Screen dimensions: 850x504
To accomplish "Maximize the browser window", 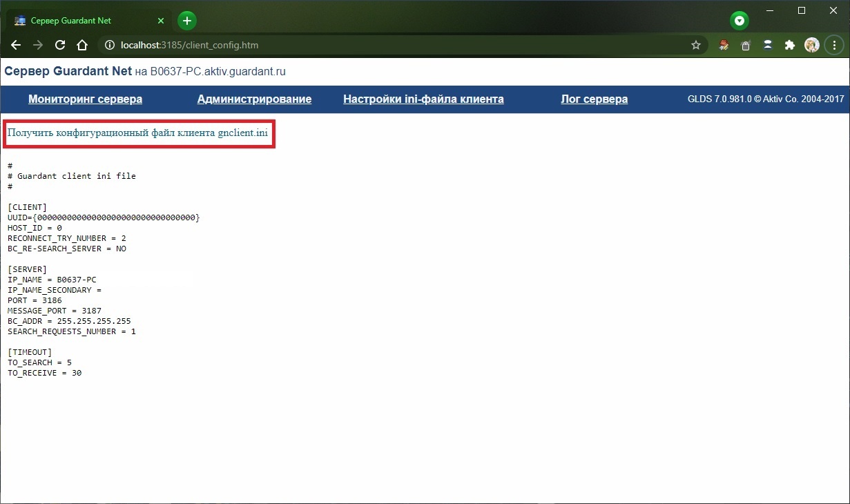I will coord(802,10).
